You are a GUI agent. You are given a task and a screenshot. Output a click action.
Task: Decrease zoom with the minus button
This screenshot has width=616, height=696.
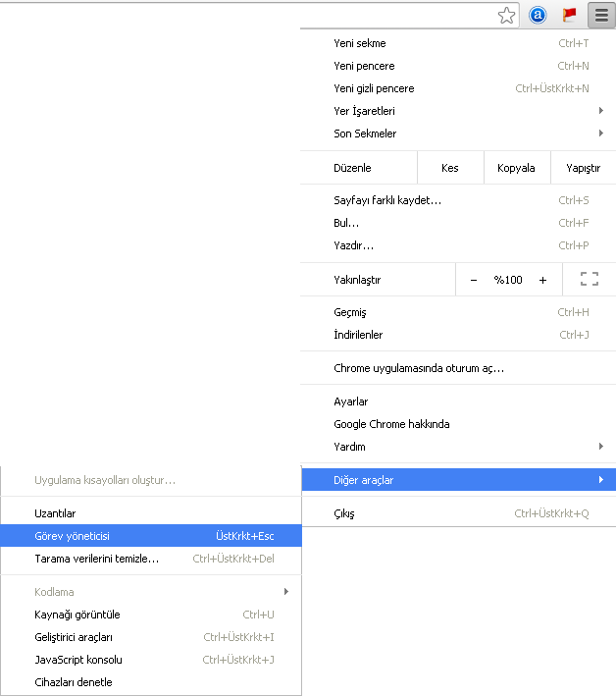(474, 280)
